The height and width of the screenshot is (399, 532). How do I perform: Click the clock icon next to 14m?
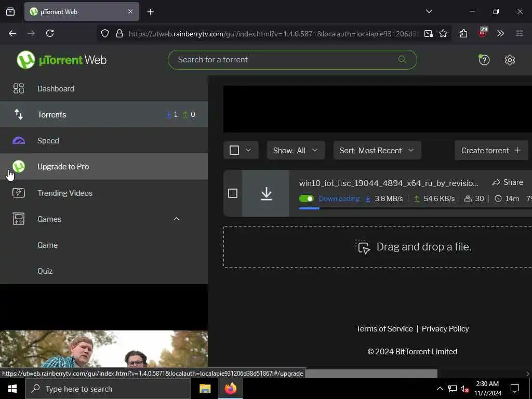click(498, 199)
